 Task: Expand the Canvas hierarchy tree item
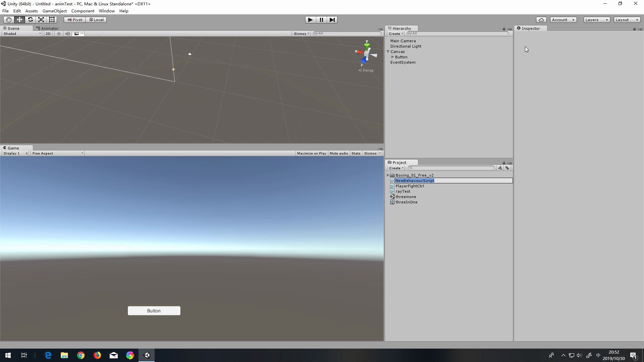pyautogui.click(x=388, y=51)
